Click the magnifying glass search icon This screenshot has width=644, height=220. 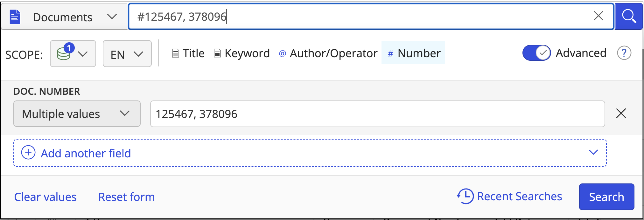629,16
